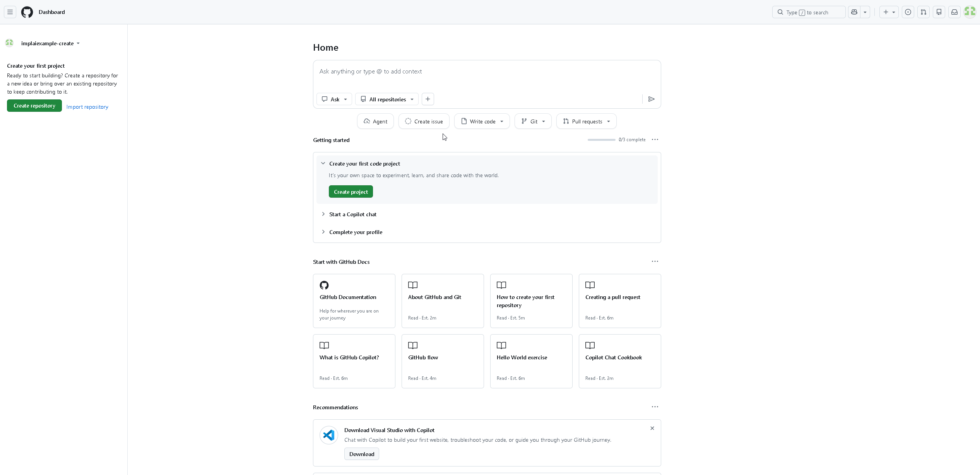This screenshot has height=475, width=980.
Task: Open Recommendations more options menu
Action: pos(655,407)
